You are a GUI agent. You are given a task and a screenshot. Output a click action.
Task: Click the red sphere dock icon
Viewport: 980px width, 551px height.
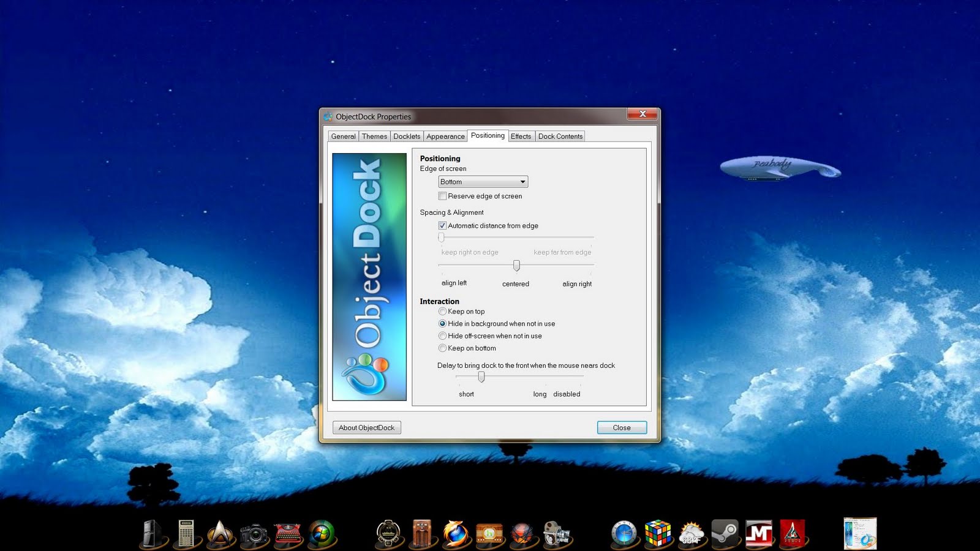coord(522,533)
